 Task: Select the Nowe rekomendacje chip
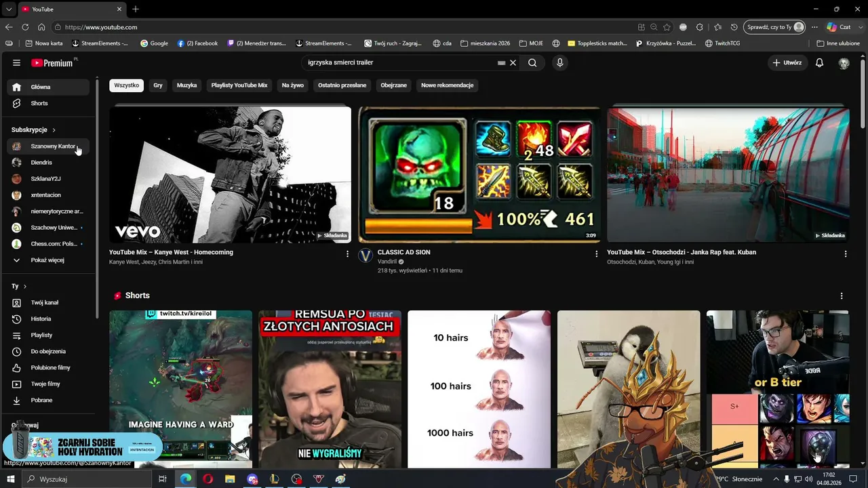pyautogui.click(x=447, y=85)
